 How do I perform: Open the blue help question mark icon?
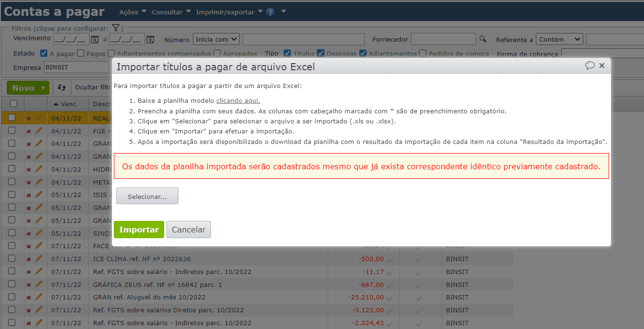tap(270, 12)
